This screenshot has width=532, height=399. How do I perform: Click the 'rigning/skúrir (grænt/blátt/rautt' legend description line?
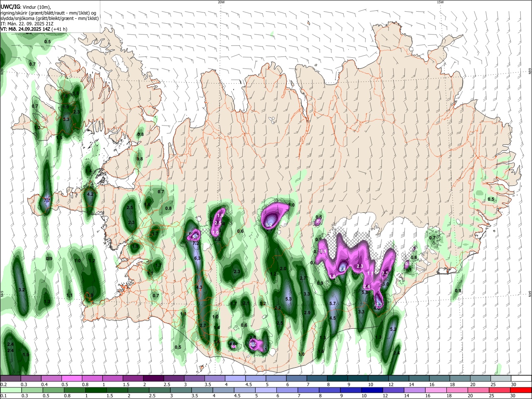click(48, 12)
